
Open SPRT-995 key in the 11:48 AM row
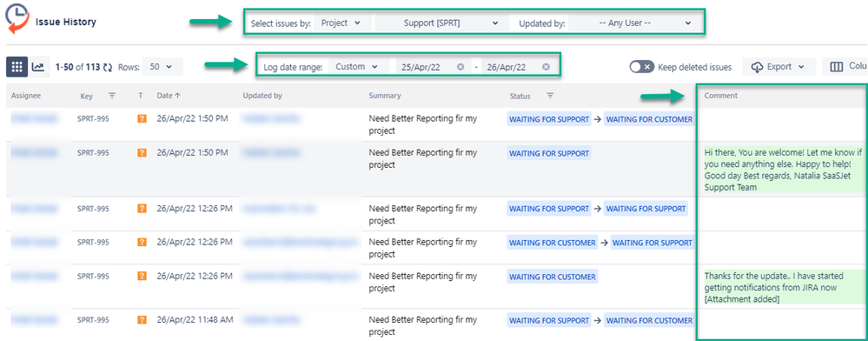pyautogui.click(x=94, y=320)
